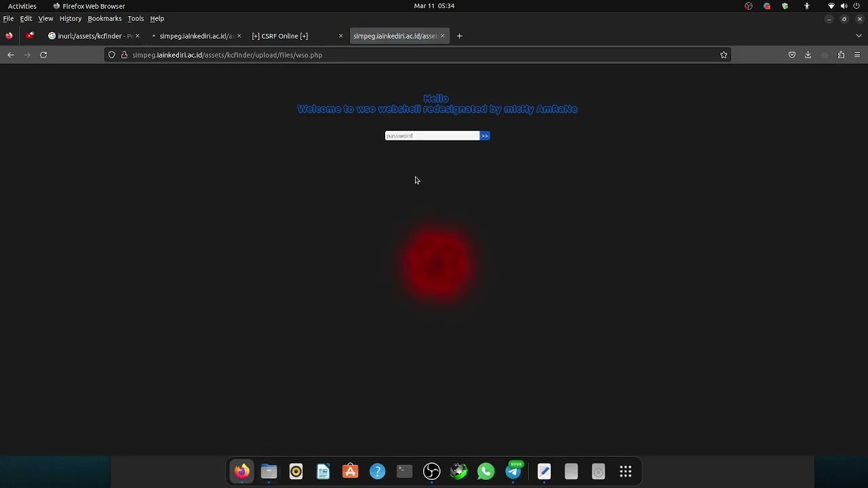
Task: Open the clock showing Mar 11 05:34
Action: pos(434,6)
